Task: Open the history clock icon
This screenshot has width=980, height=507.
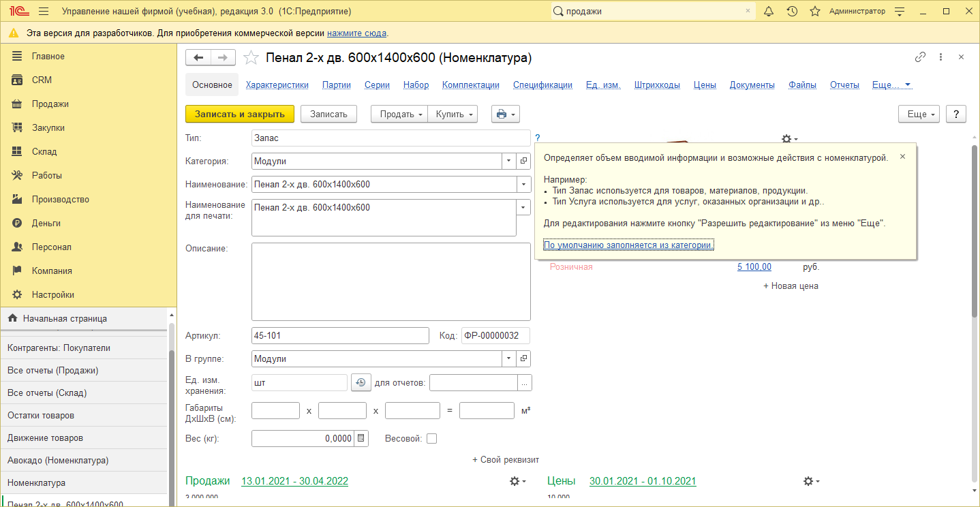Action: 792,12
